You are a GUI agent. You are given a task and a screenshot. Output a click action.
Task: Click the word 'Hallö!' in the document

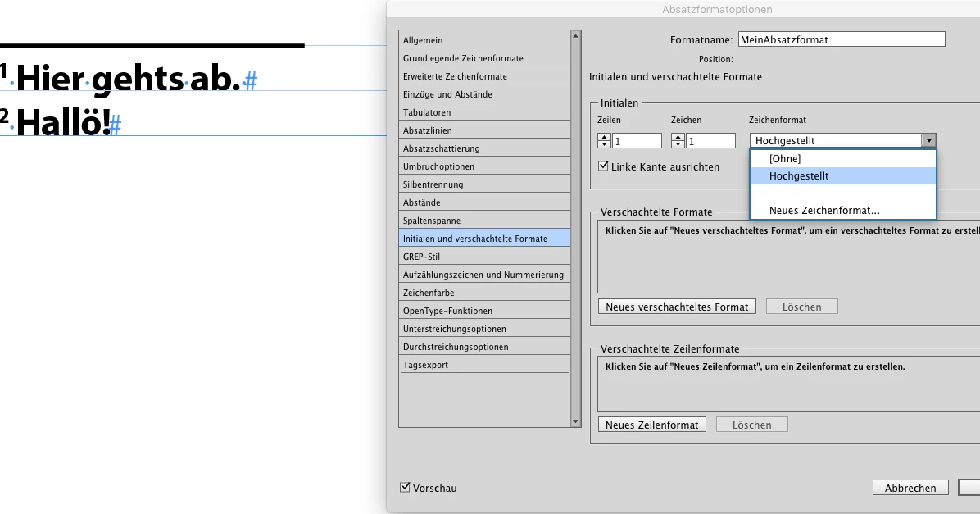click(x=63, y=122)
